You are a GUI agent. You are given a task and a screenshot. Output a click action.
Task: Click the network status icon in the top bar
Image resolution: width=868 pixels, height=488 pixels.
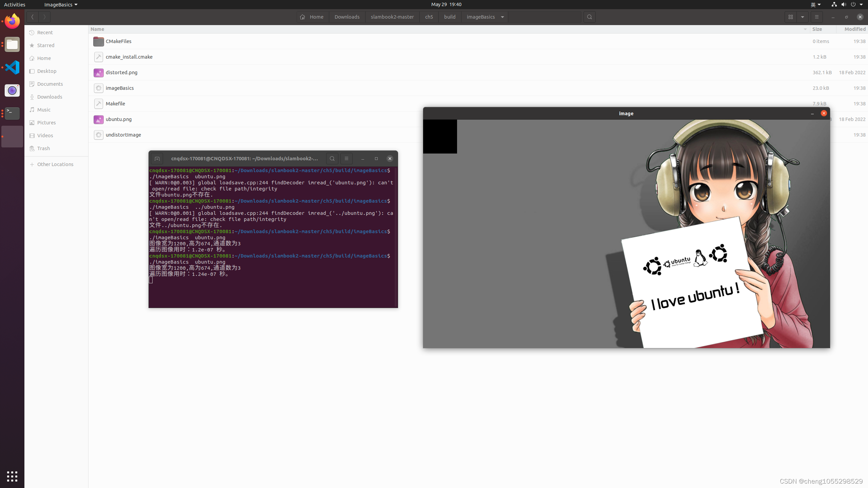(x=833, y=4)
